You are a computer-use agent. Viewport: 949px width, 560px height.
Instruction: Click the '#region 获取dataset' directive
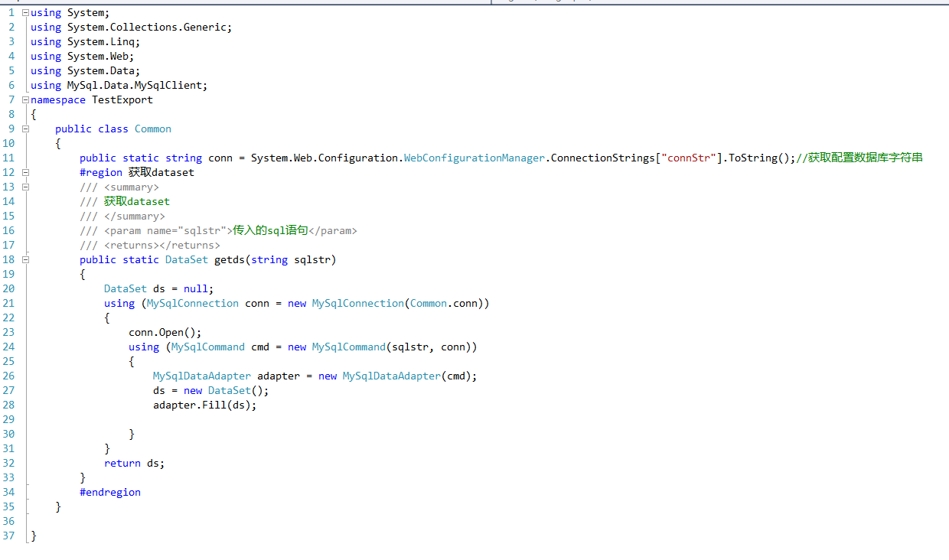point(137,172)
